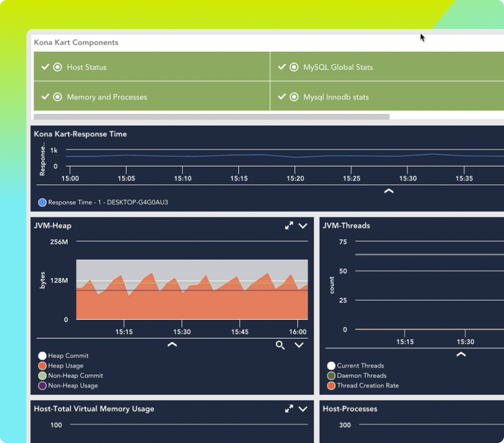Image resolution: width=504 pixels, height=443 pixels.
Task: Click the JVM-Threads widget title
Action: (x=346, y=226)
